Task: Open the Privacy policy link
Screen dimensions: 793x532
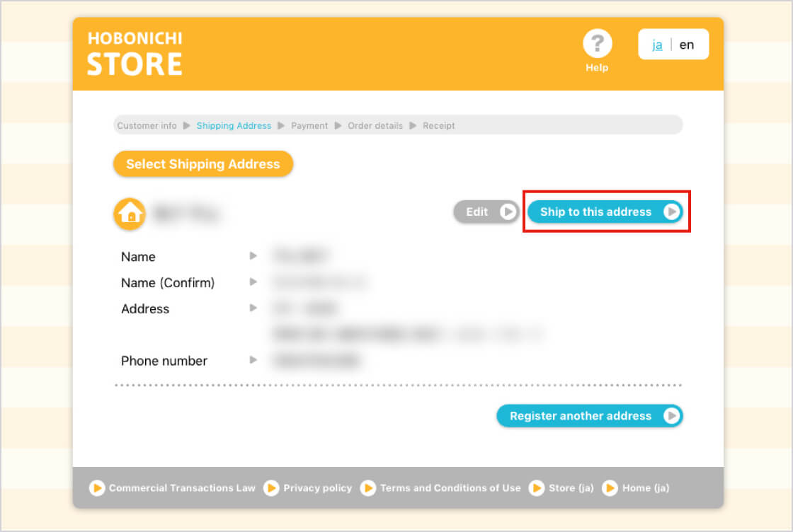Action: tap(317, 488)
